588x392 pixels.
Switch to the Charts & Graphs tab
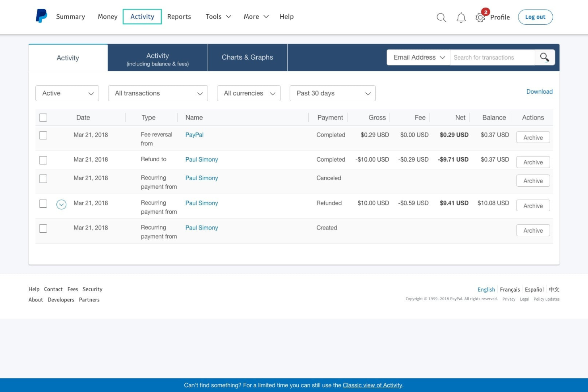[247, 57]
